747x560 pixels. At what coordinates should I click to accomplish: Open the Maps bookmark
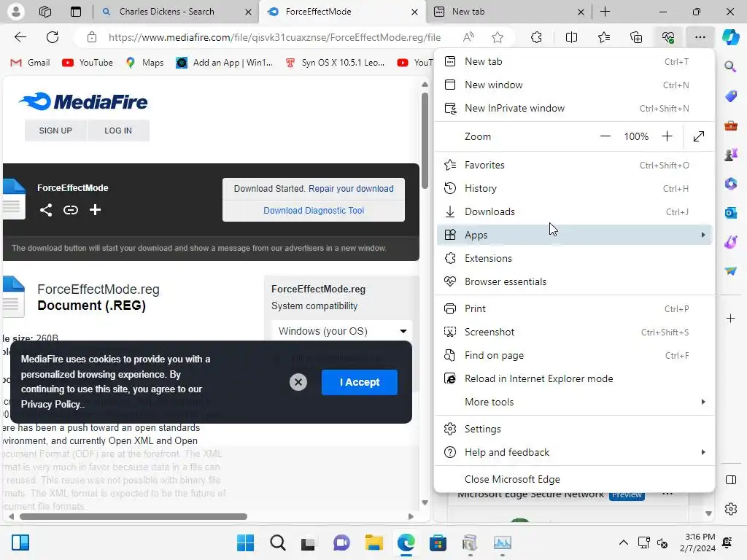[145, 63]
